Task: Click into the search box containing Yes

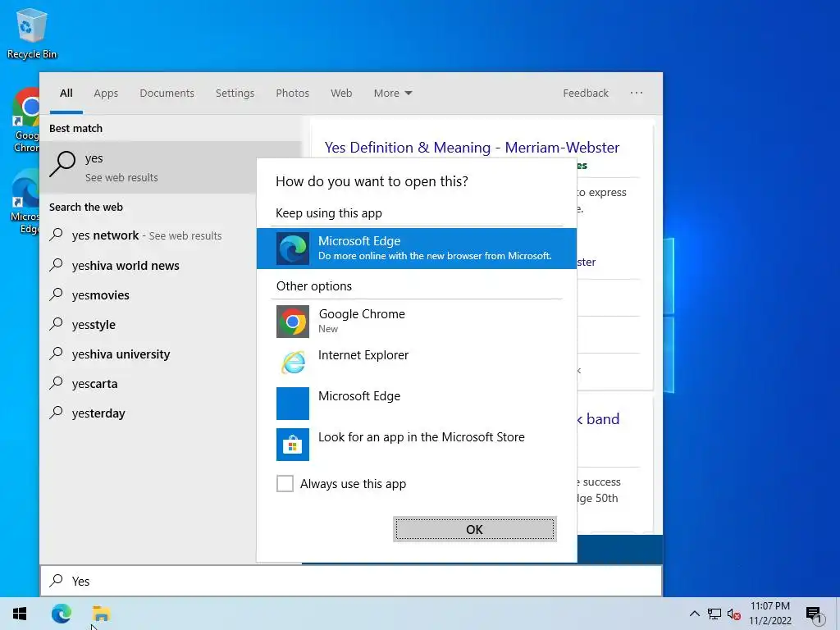Action: click(x=351, y=581)
